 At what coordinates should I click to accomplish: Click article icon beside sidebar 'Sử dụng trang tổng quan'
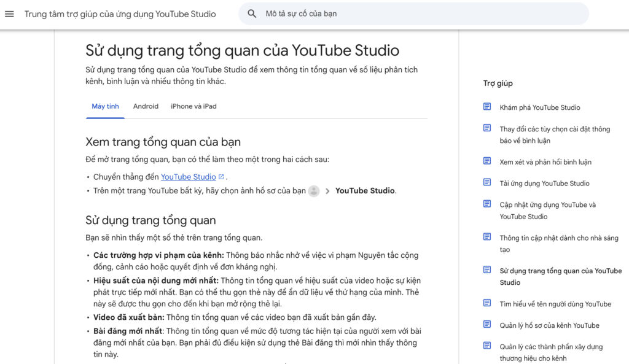click(x=487, y=270)
